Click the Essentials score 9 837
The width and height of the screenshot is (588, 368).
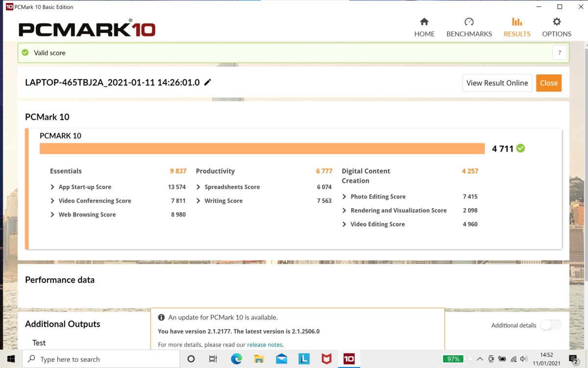click(178, 171)
